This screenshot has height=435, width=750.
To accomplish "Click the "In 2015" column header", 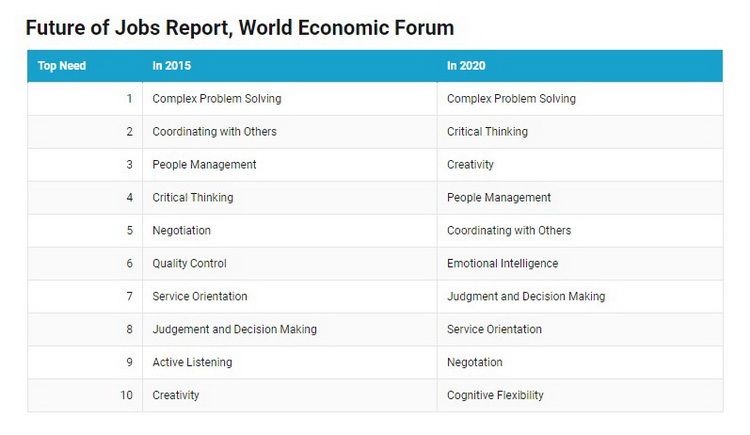I will 171,66.
